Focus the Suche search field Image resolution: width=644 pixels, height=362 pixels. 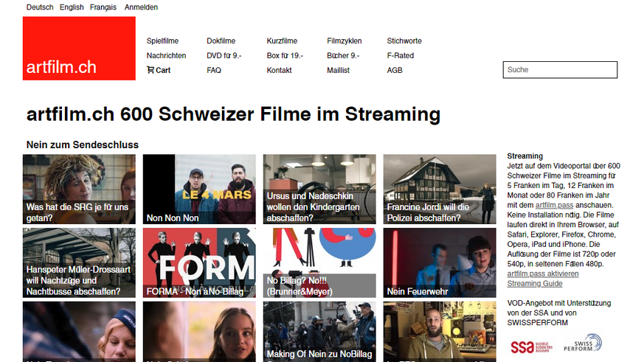coord(560,70)
